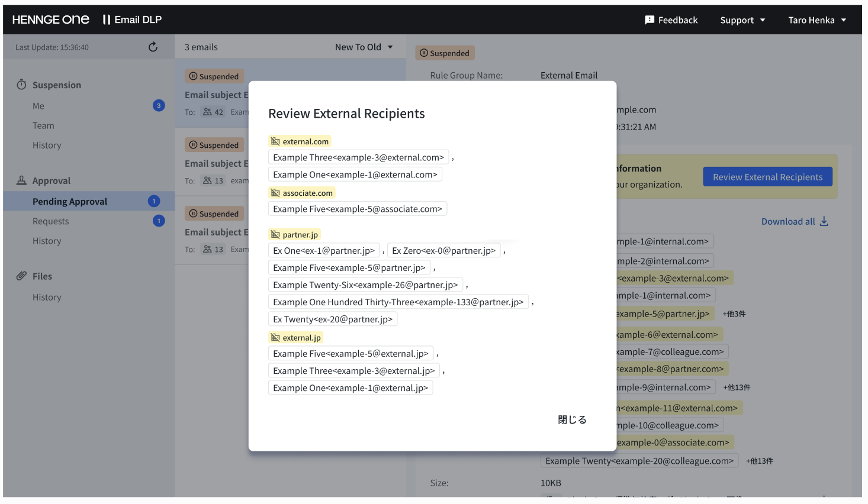This screenshot has width=868, height=504.
Task: Click the pause icon in the detail Suspended badge
Action: click(424, 53)
